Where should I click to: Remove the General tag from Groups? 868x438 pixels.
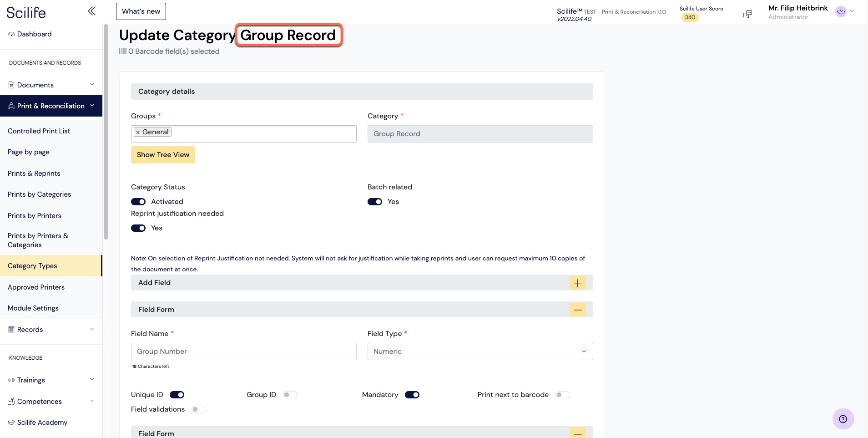(x=138, y=132)
